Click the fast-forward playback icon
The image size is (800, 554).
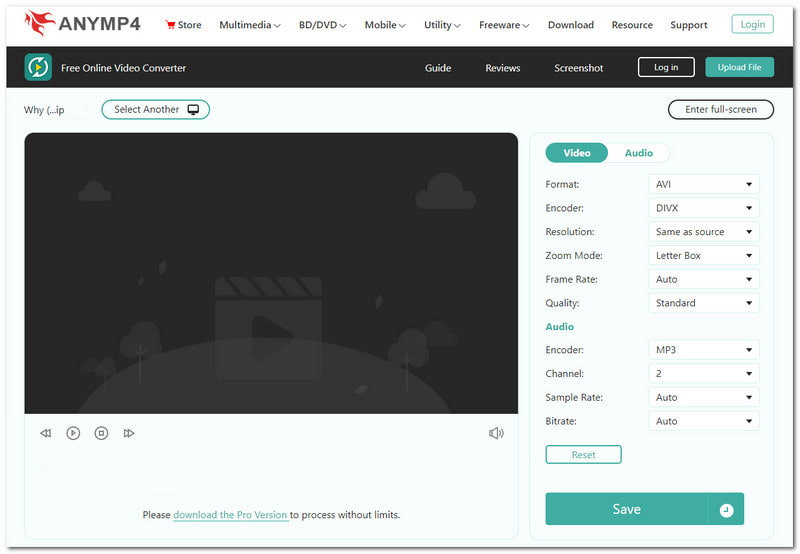(129, 433)
